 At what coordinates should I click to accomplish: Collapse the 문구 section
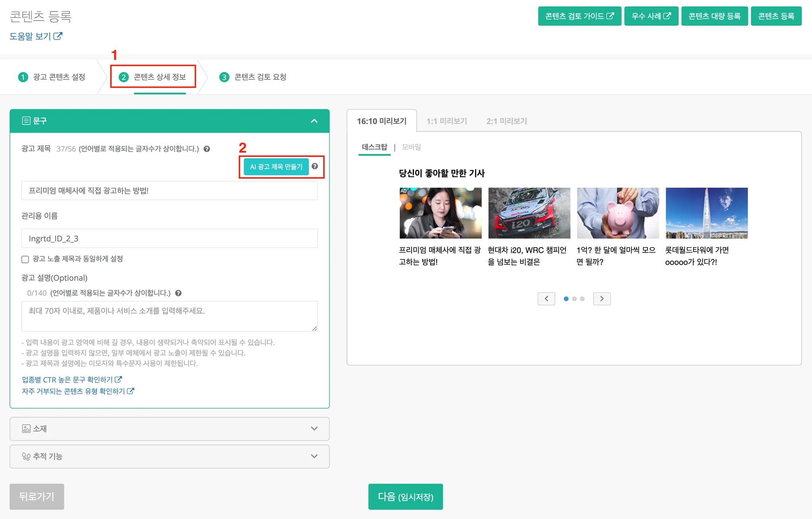[314, 121]
